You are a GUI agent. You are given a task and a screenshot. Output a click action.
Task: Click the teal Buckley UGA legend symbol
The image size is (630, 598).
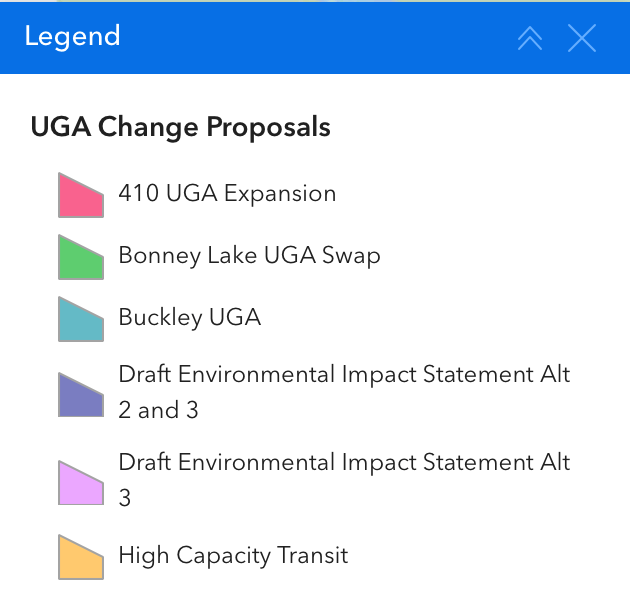pos(81,320)
